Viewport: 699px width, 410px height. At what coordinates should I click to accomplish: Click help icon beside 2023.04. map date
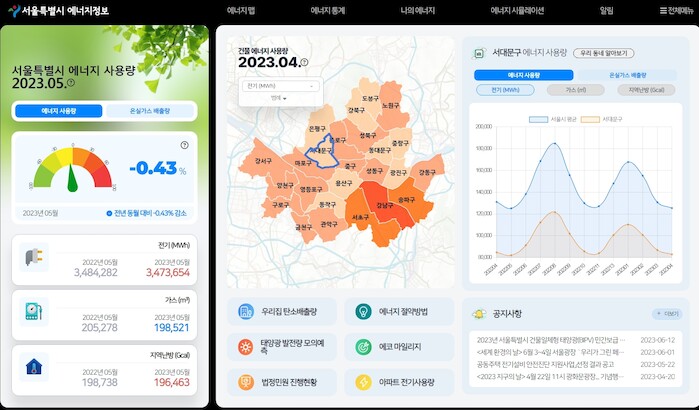tap(304, 63)
